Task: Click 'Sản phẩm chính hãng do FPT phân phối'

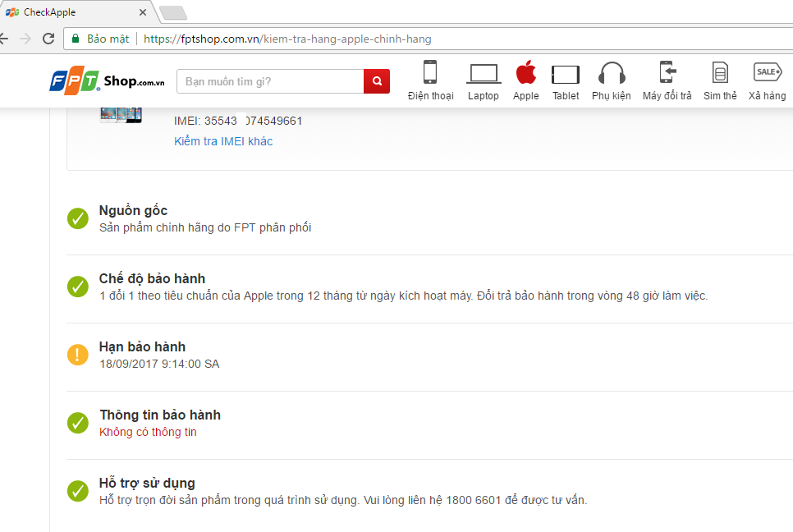Action: [205, 227]
